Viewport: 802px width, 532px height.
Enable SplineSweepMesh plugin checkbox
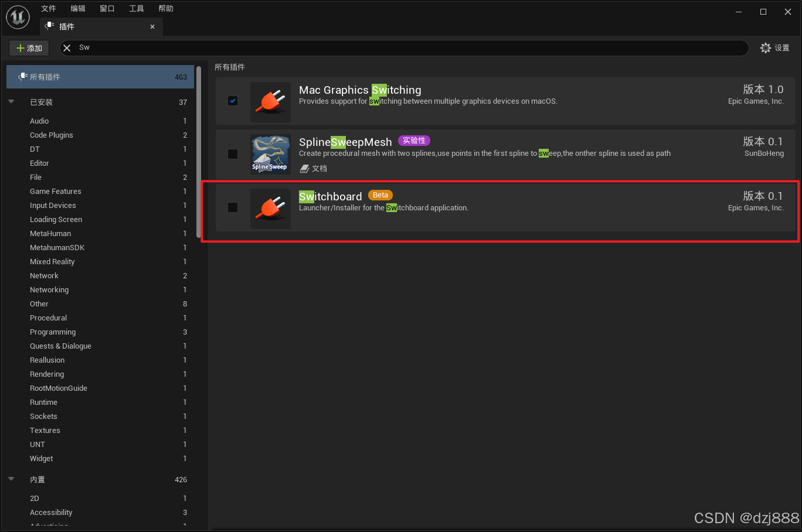pos(233,154)
